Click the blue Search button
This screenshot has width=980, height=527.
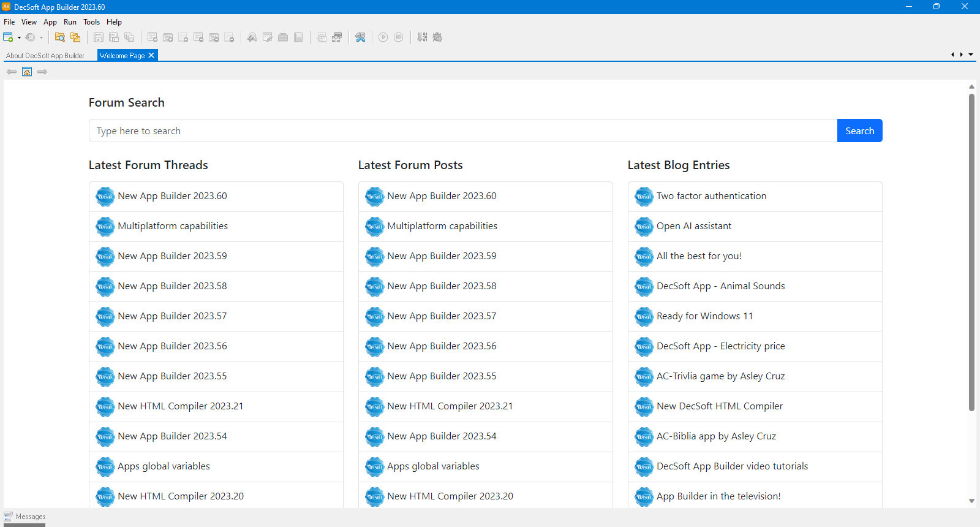pyautogui.click(x=860, y=131)
